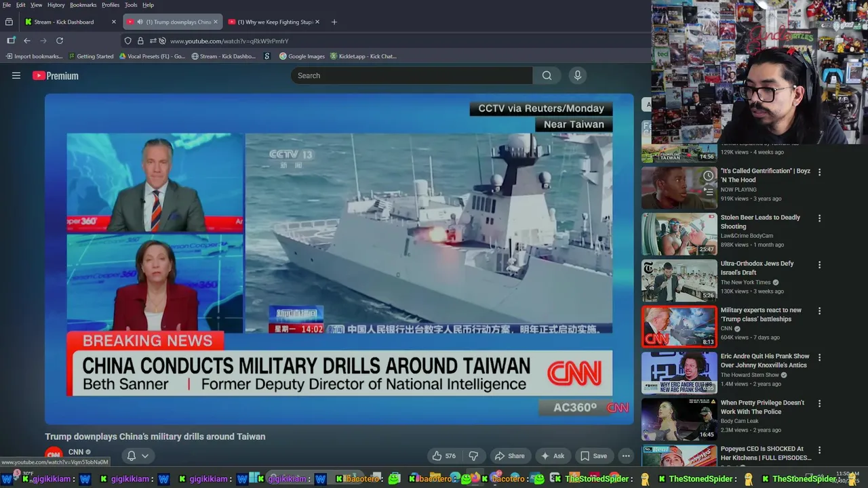Open the YouTube hamburger guide menu
Screen dimensions: 868x488
click(x=16, y=76)
